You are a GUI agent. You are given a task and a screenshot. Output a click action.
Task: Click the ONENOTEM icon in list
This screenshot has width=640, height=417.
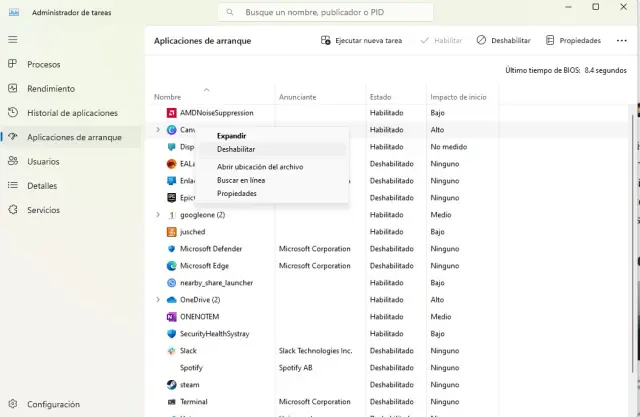click(172, 316)
